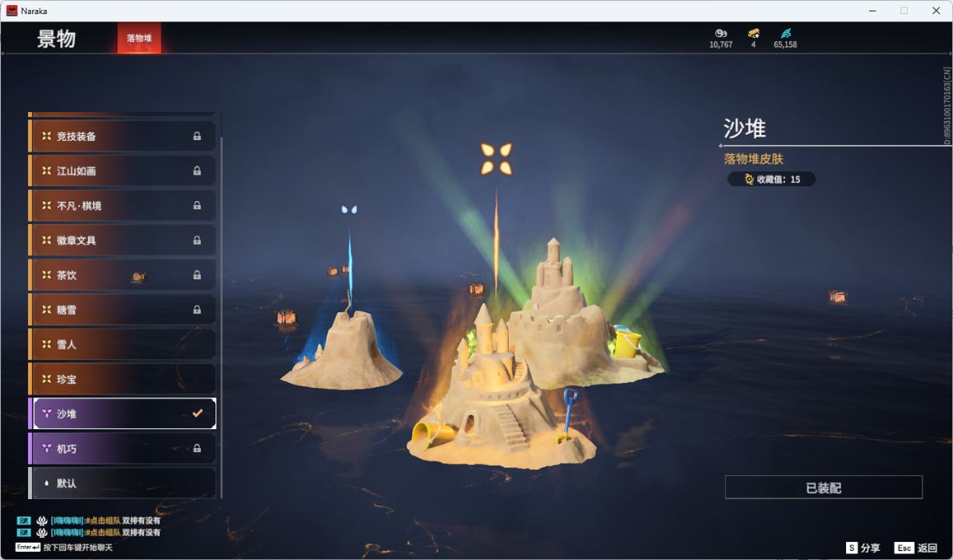Click the second 点击组队 team invite link
The image size is (953, 560).
(x=103, y=533)
